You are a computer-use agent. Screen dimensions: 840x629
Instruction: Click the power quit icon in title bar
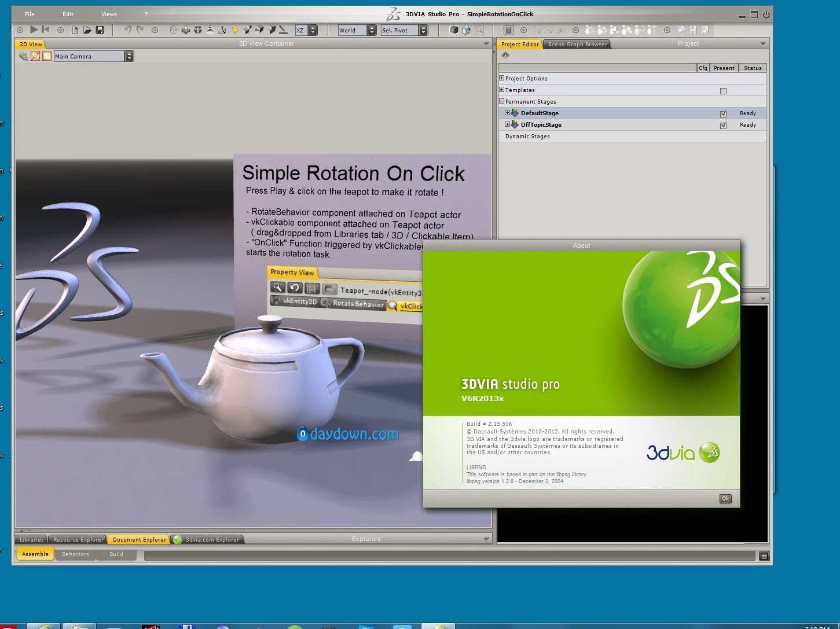click(x=766, y=14)
